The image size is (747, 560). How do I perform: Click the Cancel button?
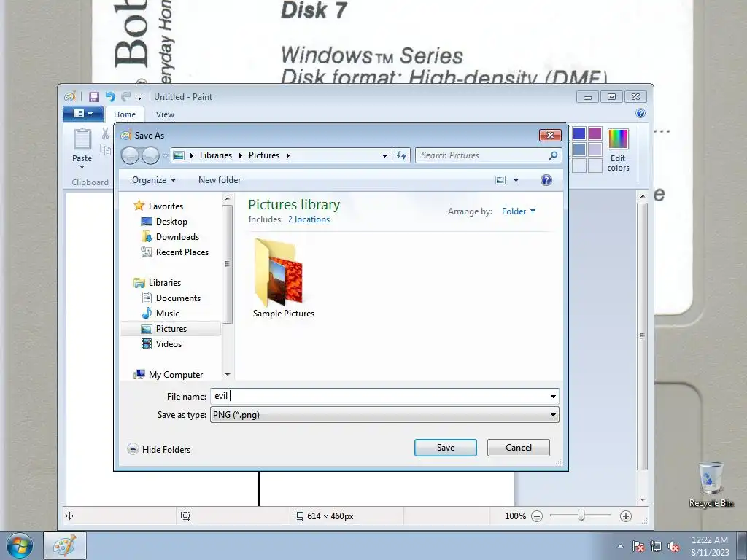point(519,448)
